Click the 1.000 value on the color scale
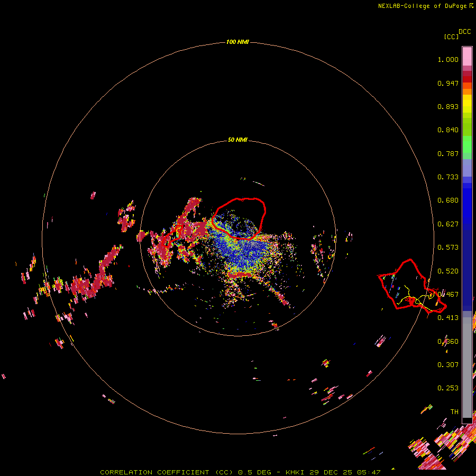Viewport: 476px width, 476px height. pos(448,59)
